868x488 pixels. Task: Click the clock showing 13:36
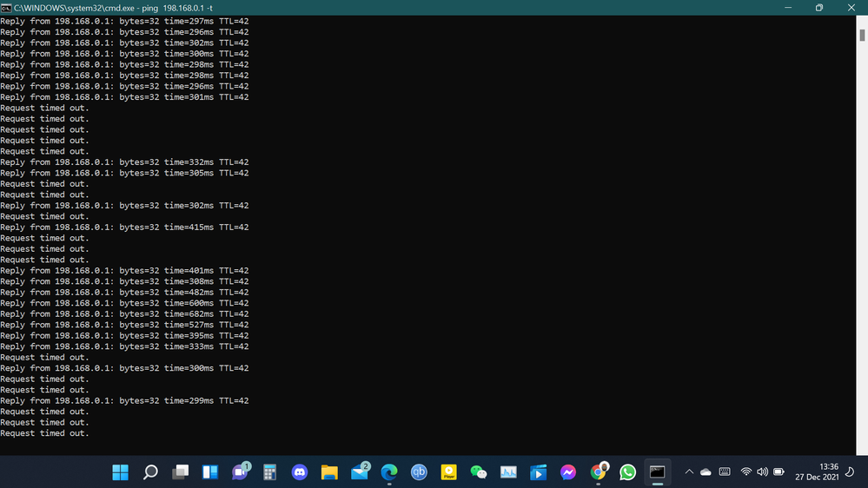tap(817, 472)
